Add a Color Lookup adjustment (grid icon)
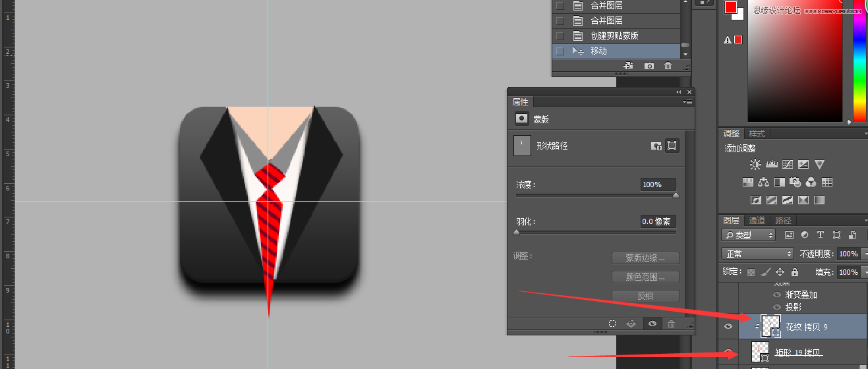The image size is (868, 369). tap(827, 182)
